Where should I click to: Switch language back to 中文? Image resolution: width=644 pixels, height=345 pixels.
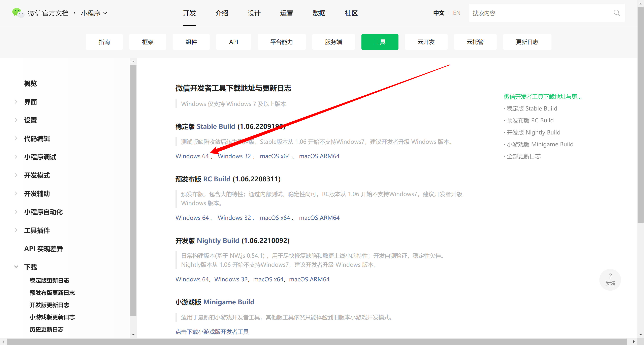coord(439,13)
